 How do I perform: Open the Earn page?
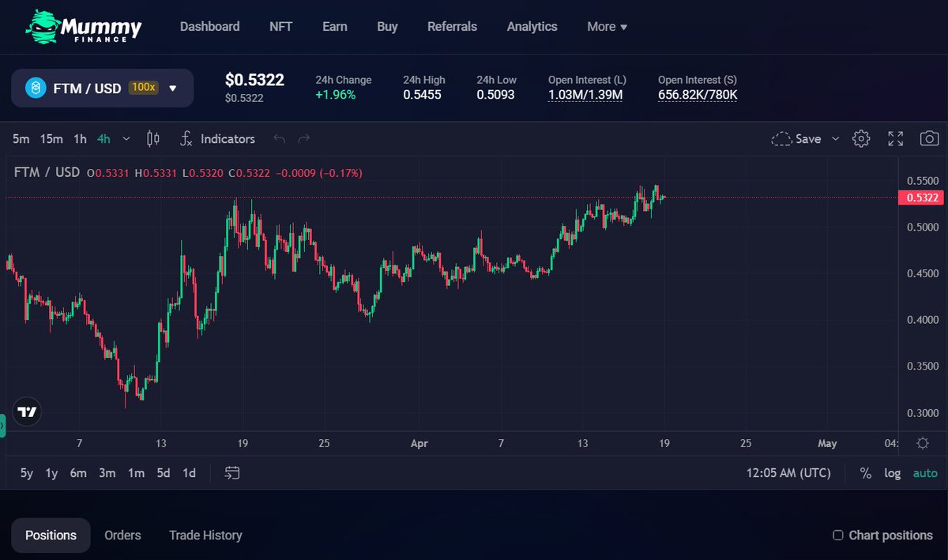click(335, 27)
